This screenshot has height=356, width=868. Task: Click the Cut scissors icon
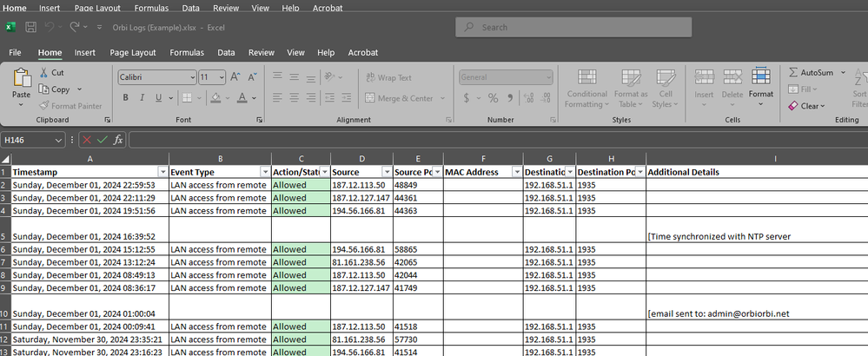pos(43,72)
